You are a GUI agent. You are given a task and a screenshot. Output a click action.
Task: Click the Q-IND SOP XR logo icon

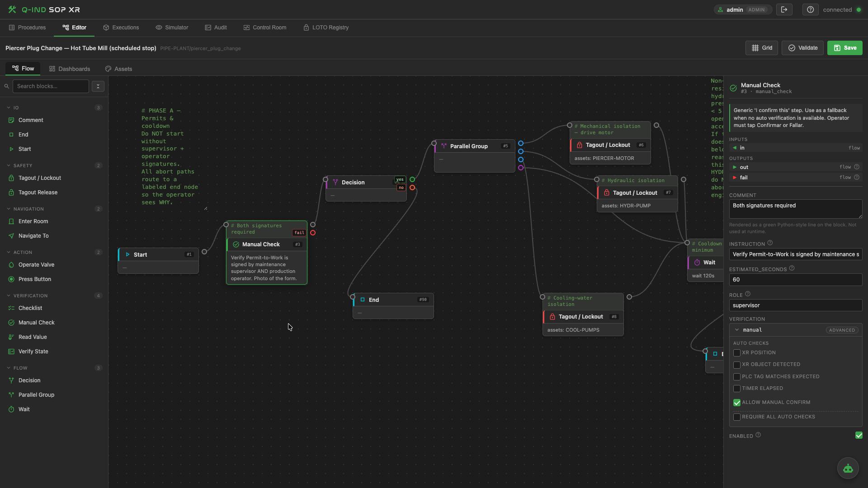point(12,9)
